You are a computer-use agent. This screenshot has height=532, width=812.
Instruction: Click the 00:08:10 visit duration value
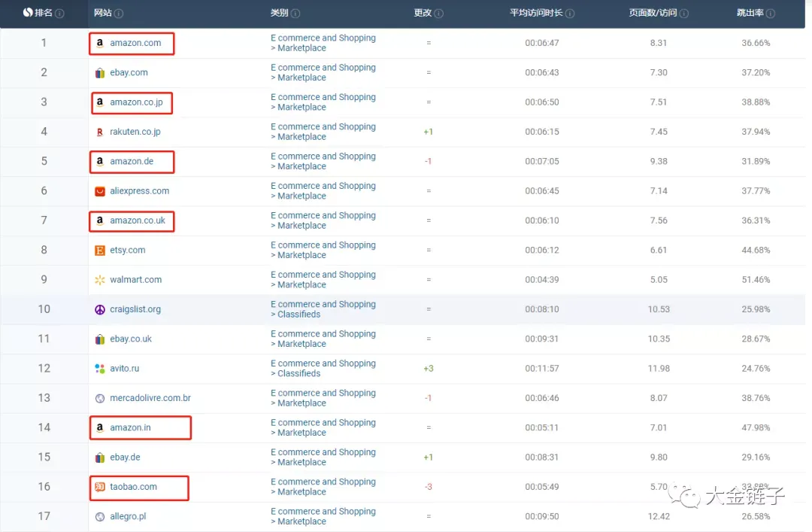pos(541,309)
